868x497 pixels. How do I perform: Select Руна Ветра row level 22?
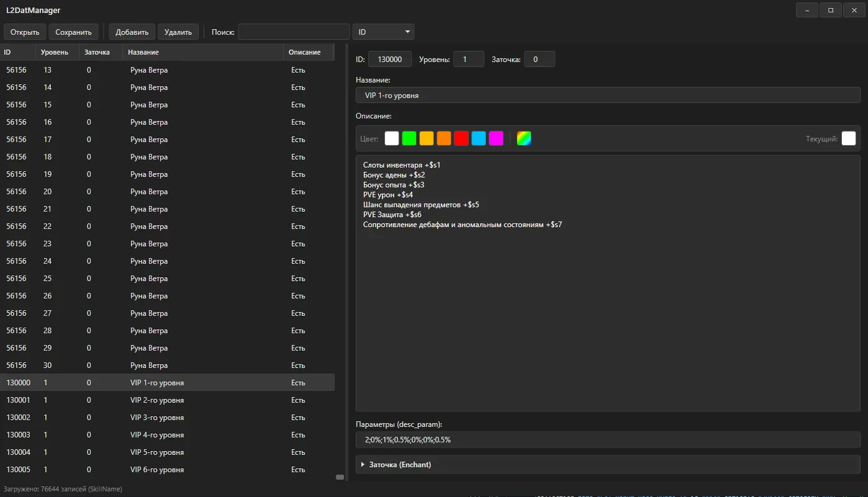pos(167,226)
